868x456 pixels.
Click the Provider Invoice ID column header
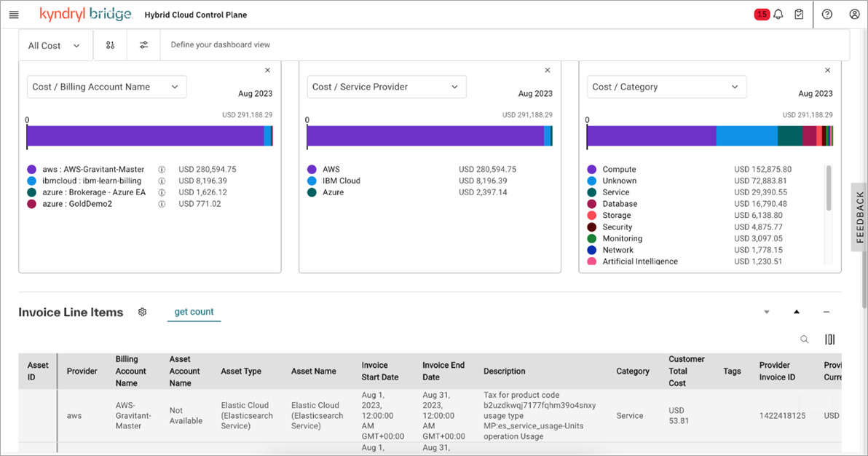[x=777, y=372]
